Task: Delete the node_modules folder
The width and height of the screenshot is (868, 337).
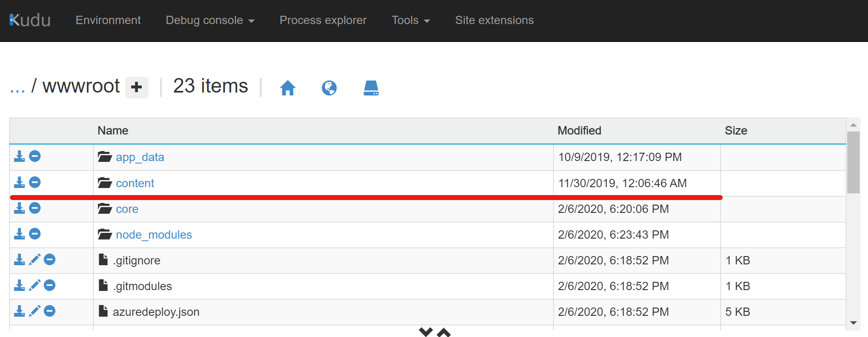Action: coord(35,234)
